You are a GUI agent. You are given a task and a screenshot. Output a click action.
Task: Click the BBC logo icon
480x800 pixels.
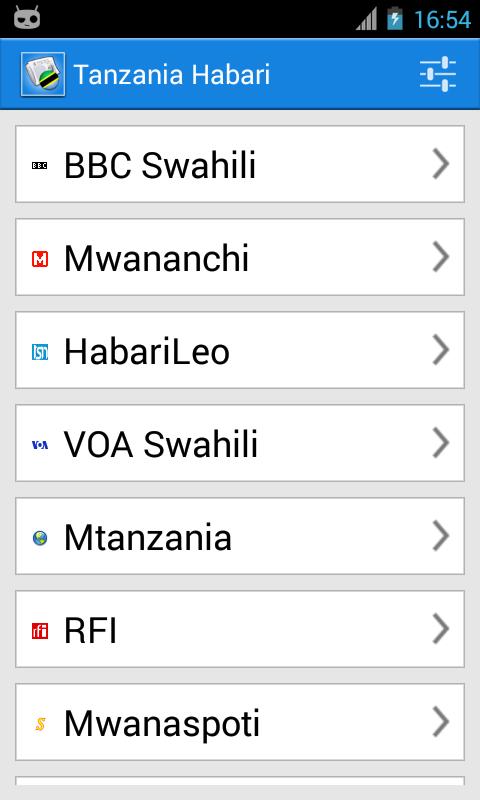click(40, 165)
